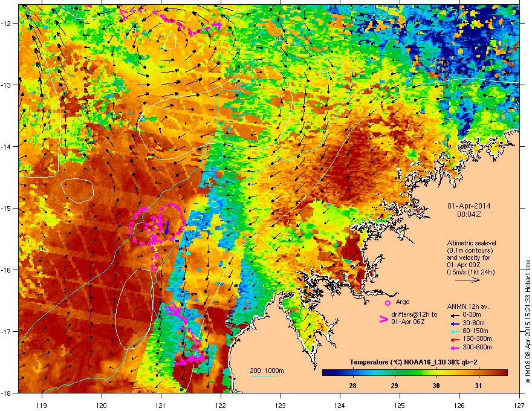This screenshot has height=411, width=532.
Task: Click the '0-30m' depth label
Action: coord(472,315)
